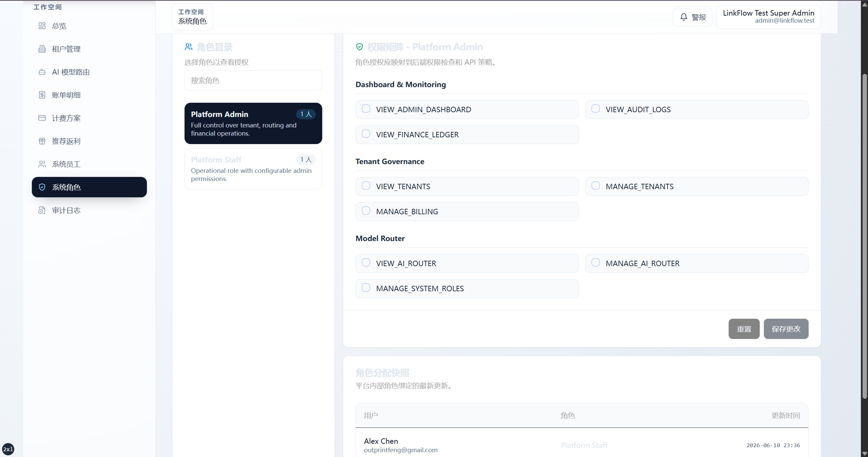868x457 pixels.
Task: Open the 账单明细 receipt icon
Action: click(42, 95)
